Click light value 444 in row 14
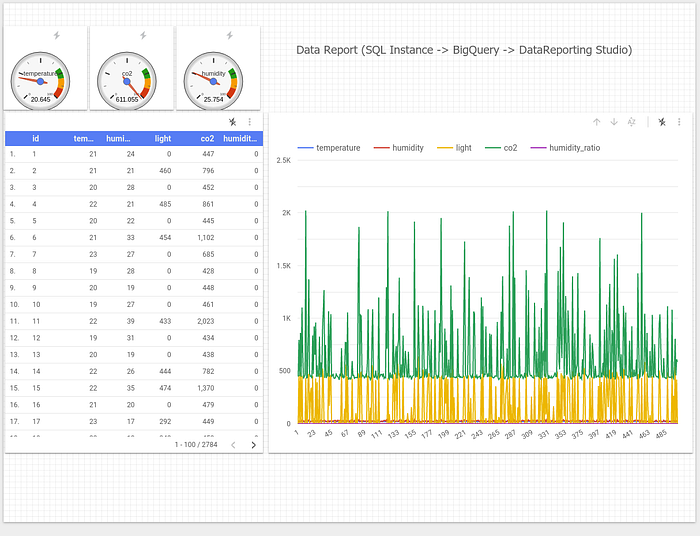Image resolution: width=700 pixels, height=536 pixels. (165, 371)
